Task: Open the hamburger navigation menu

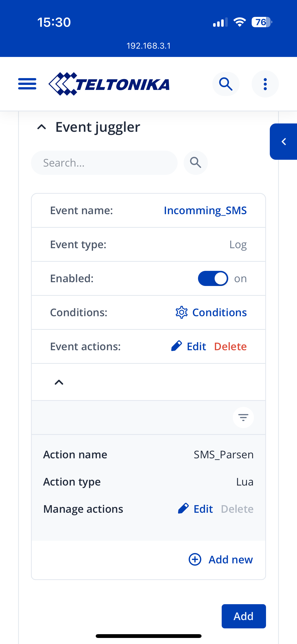Action: (27, 84)
